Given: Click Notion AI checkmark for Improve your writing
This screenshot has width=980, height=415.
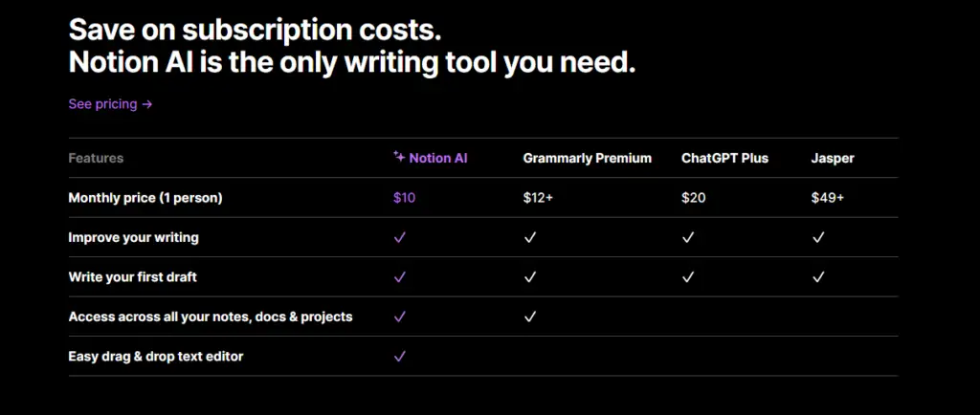Looking at the screenshot, I should pyautogui.click(x=400, y=237).
